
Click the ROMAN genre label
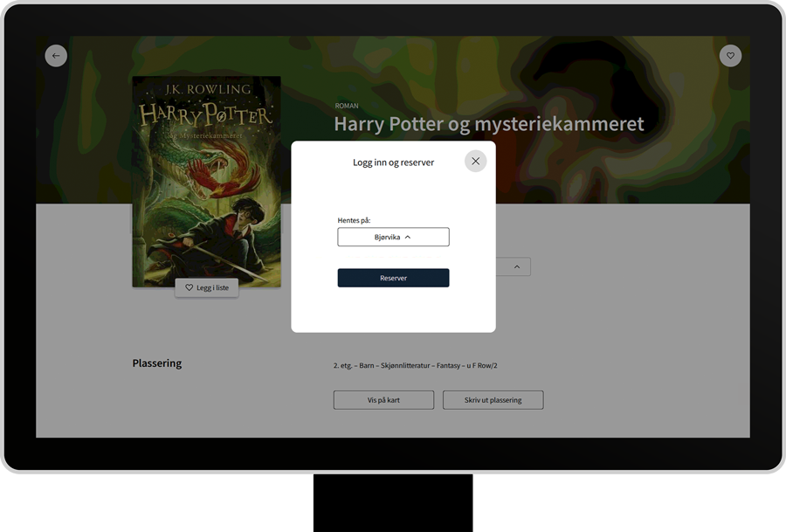(x=346, y=106)
